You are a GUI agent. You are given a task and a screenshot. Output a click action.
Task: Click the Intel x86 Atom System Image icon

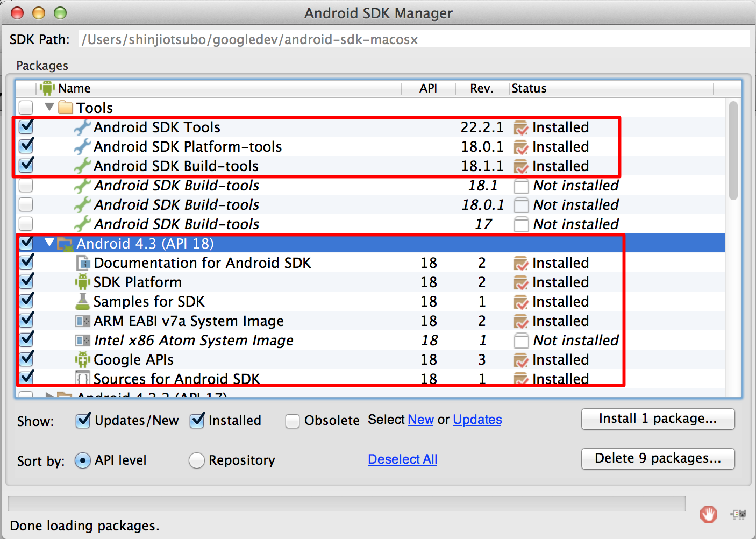coord(83,341)
